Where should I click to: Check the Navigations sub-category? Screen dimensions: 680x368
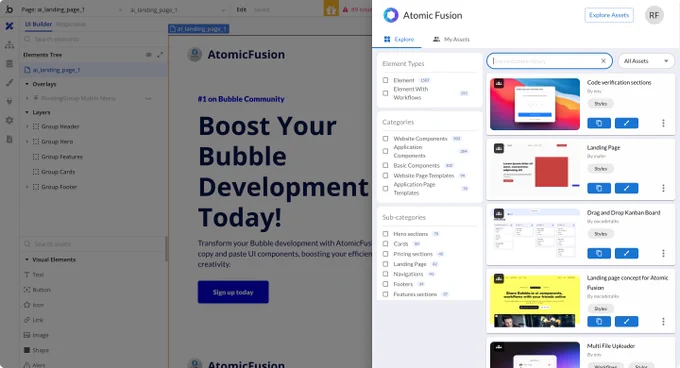click(385, 274)
